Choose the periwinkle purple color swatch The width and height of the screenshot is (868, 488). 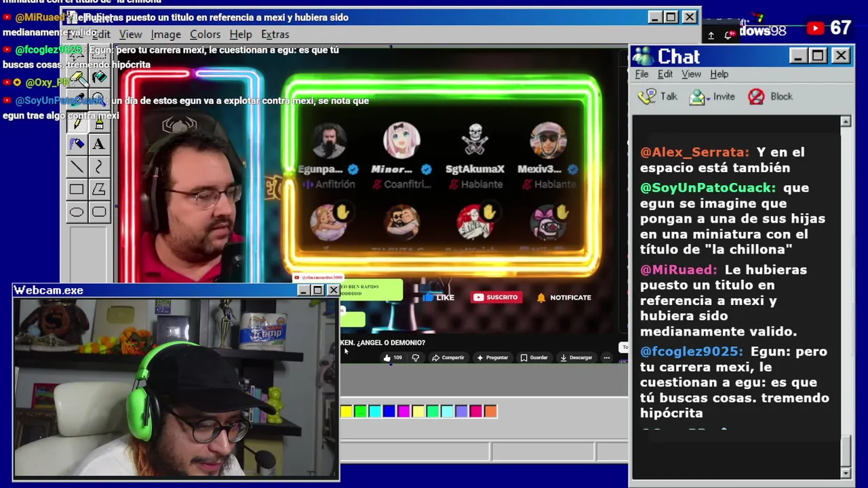[x=461, y=411]
